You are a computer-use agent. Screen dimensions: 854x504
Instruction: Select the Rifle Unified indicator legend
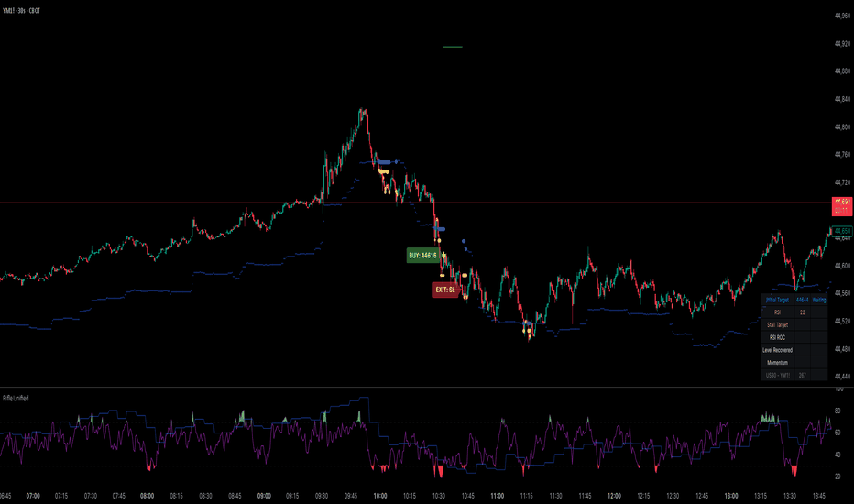tap(16, 399)
